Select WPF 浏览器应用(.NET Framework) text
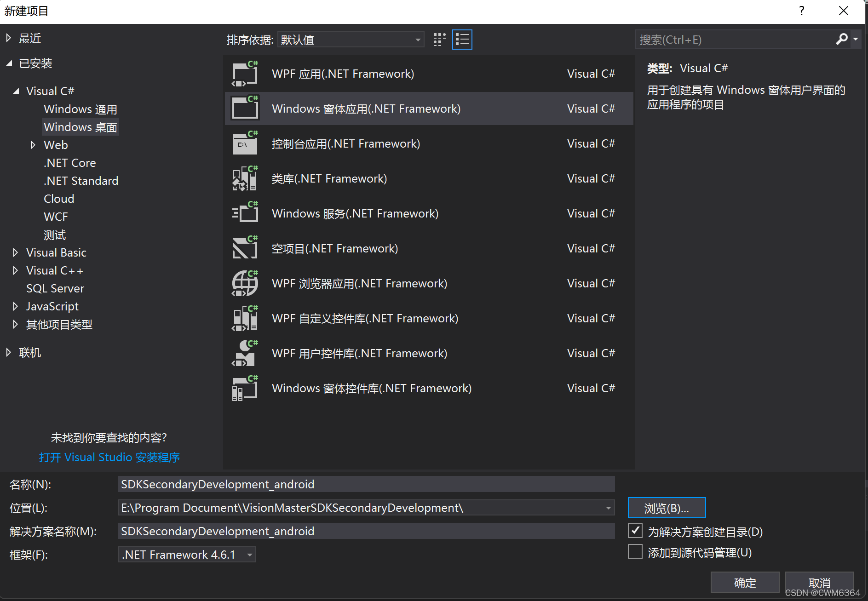This screenshot has width=868, height=601. (360, 283)
